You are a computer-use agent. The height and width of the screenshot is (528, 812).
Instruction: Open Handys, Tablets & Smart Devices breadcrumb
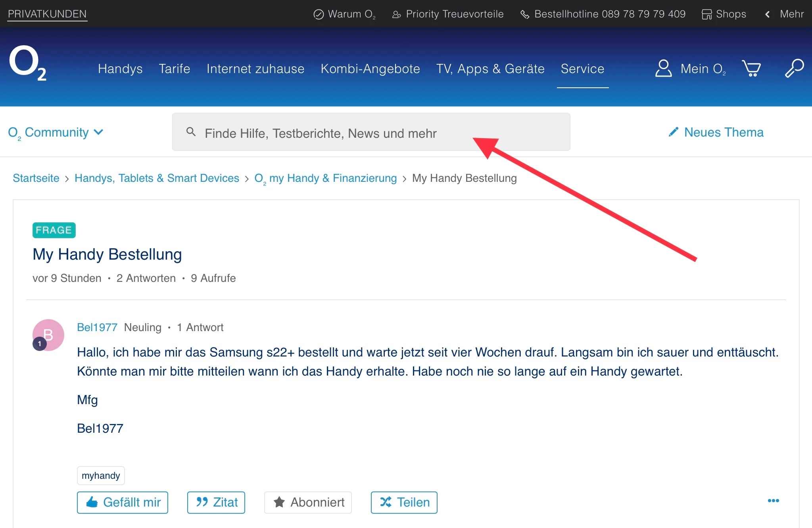pyautogui.click(x=157, y=178)
